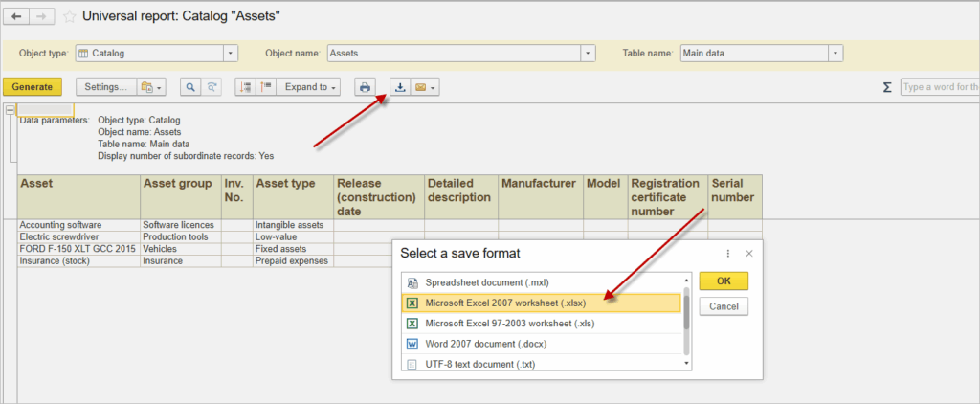Open the Object type dropdown arrow
Screen dimensions: 980x404
point(231,54)
